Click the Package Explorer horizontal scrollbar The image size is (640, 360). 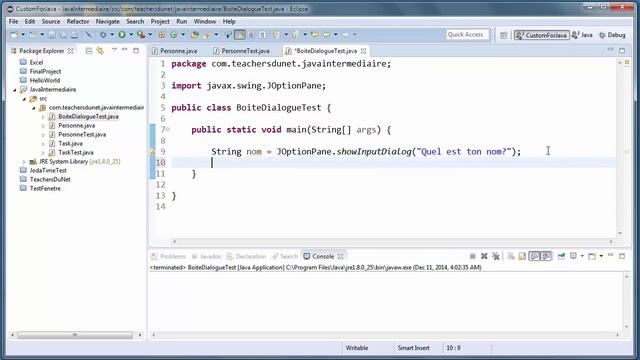pyautogui.click(x=75, y=335)
